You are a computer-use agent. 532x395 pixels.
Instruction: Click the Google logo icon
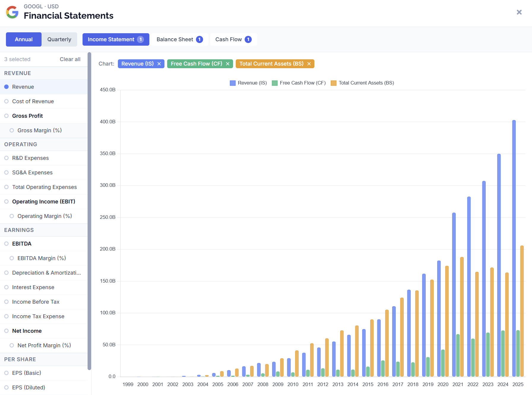click(x=12, y=12)
